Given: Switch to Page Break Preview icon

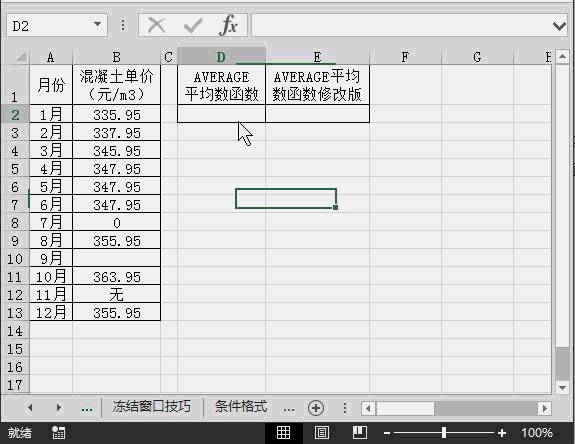Looking at the screenshot, I should (359, 433).
